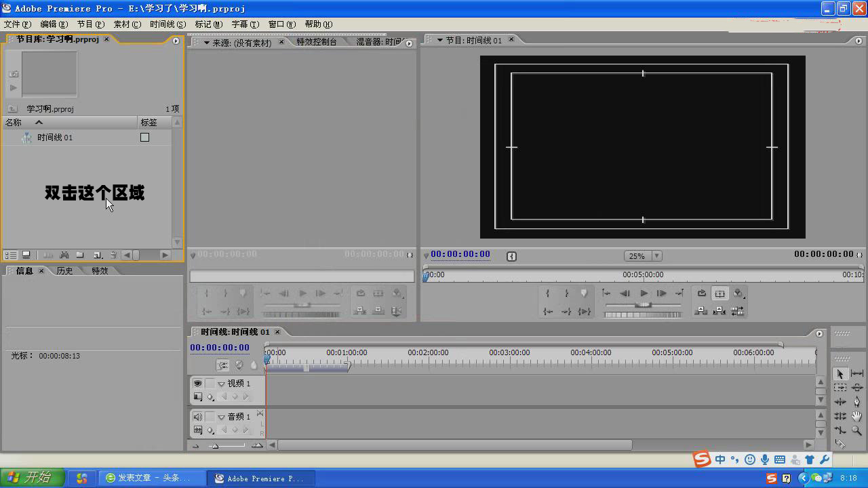Viewport: 868px width, 488px height.
Task: Click Play In to Out in Program monitor
Action: click(584, 311)
